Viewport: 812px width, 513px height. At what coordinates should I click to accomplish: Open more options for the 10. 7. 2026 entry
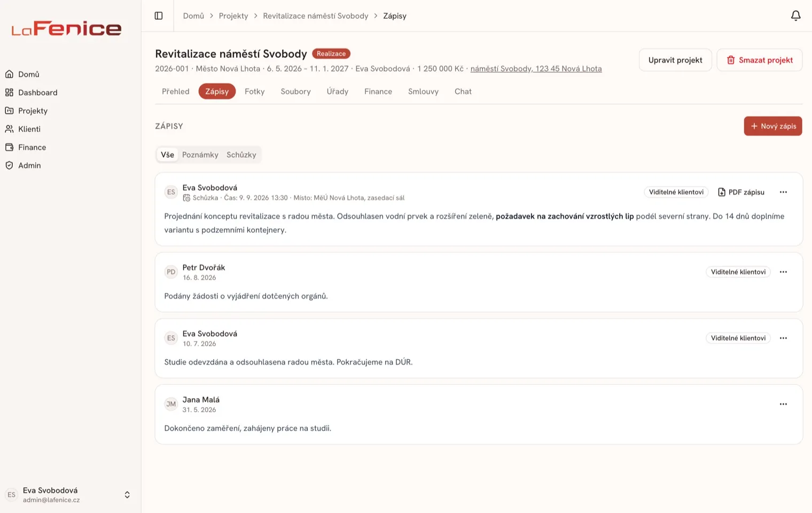(x=783, y=338)
